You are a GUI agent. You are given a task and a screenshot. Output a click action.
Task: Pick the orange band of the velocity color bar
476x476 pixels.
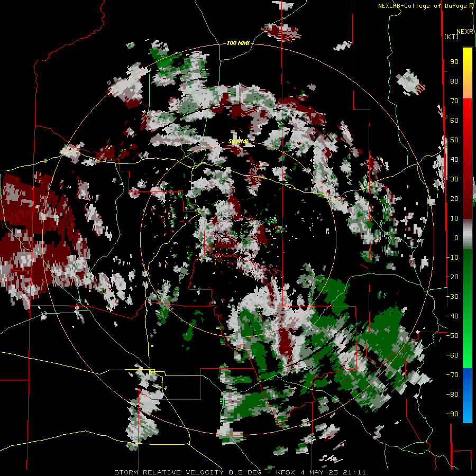pos(467,89)
